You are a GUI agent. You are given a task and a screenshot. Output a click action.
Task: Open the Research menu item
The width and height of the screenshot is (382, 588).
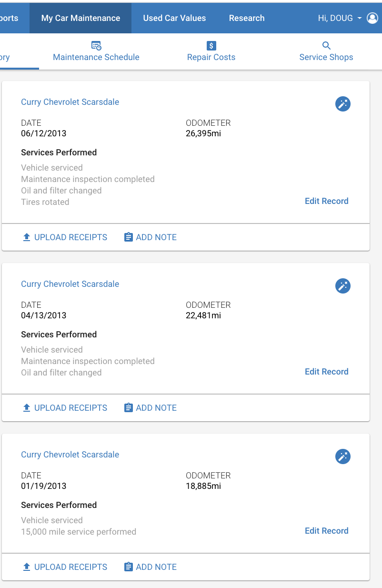click(247, 18)
